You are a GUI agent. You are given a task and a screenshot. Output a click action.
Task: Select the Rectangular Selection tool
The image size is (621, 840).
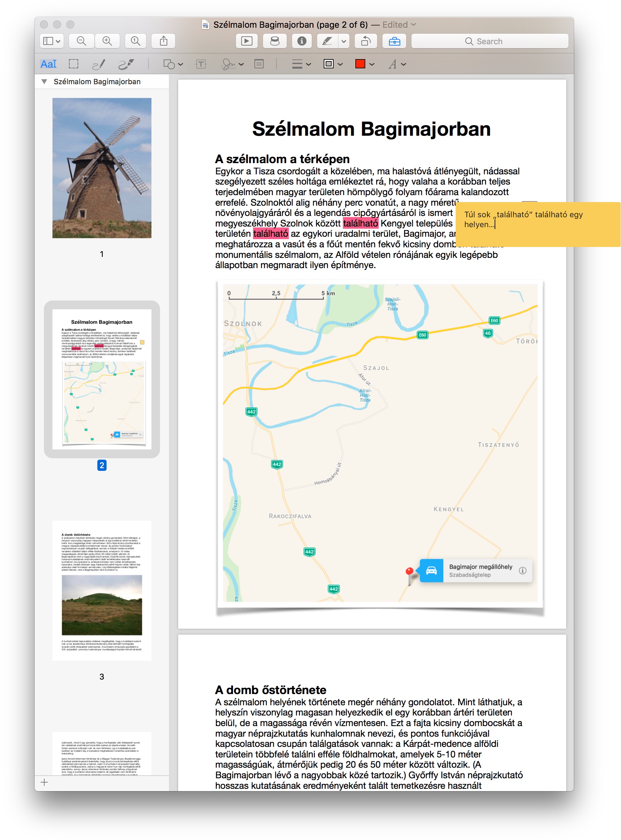point(74,64)
